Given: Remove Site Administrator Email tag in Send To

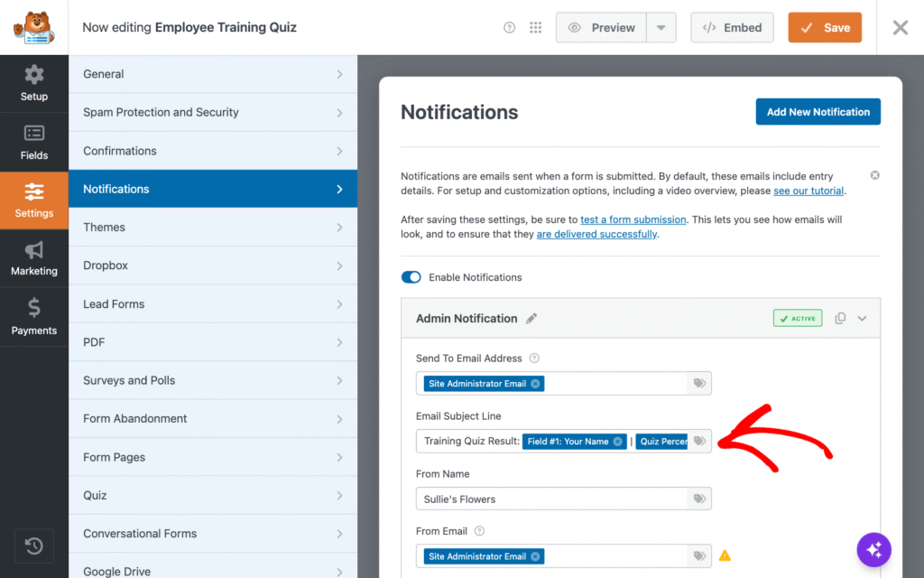Looking at the screenshot, I should (x=535, y=384).
